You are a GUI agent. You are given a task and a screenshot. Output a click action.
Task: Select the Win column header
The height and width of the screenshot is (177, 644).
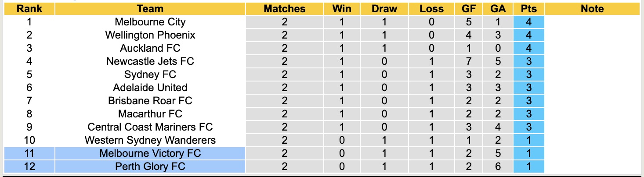click(x=342, y=9)
